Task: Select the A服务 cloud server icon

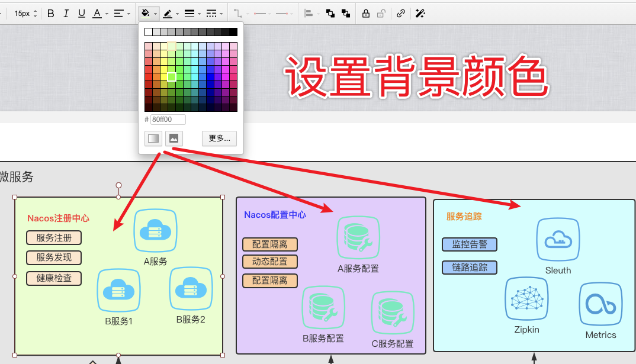Action: click(155, 231)
